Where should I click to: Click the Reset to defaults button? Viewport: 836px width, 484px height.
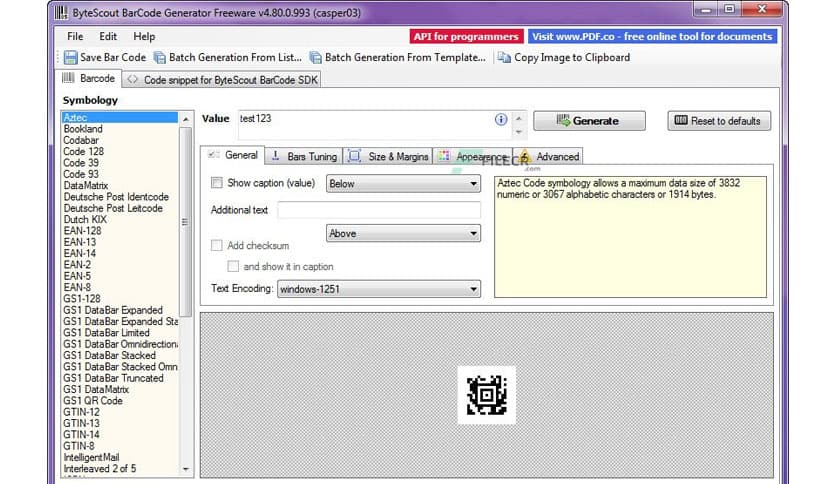pyautogui.click(x=719, y=121)
